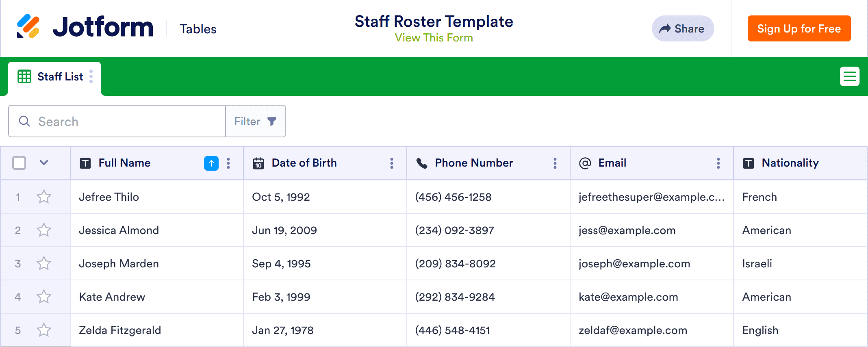Open the Filter dropdown
Viewport: 868px width, 347px height.
point(255,121)
